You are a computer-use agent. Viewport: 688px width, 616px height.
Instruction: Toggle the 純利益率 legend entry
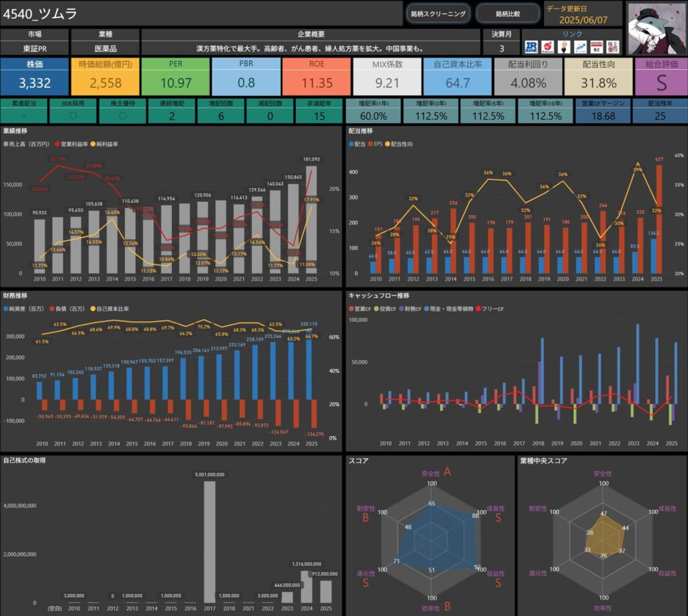[104, 144]
